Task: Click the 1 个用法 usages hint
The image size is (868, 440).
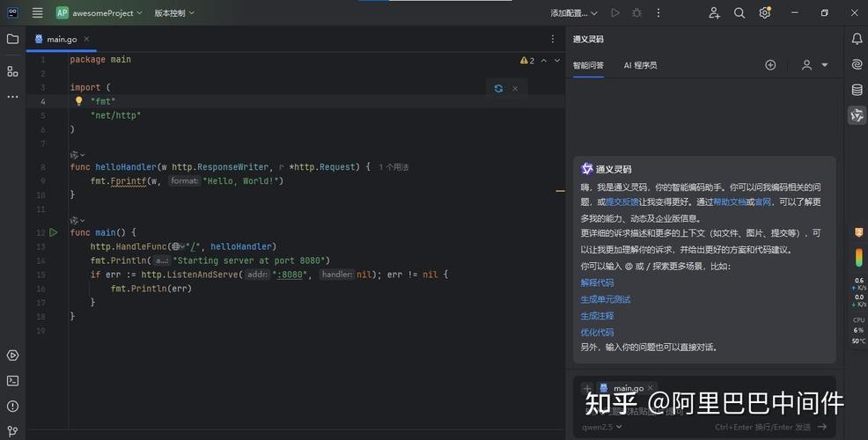Action: (394, 167)
